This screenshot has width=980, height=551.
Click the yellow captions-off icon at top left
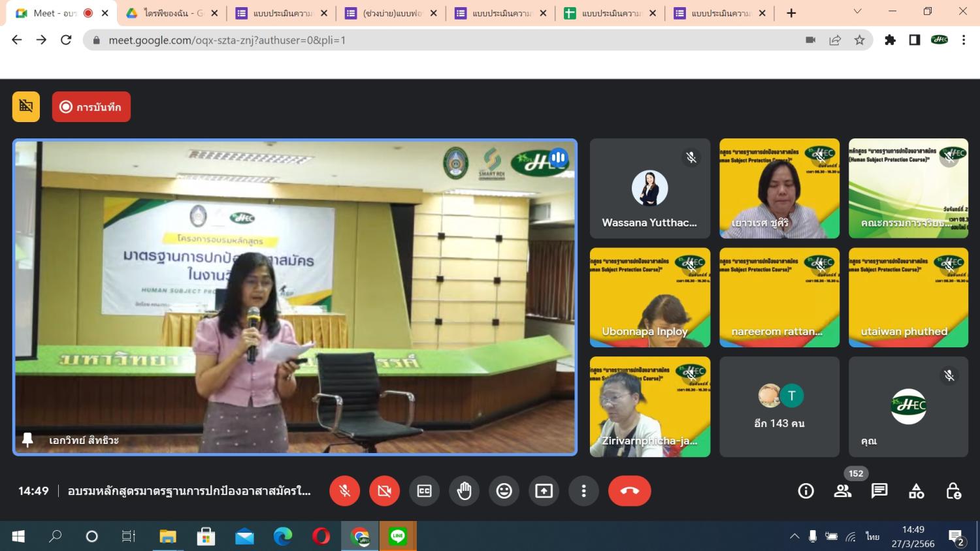pyautogui.click(x=26, y=107)
